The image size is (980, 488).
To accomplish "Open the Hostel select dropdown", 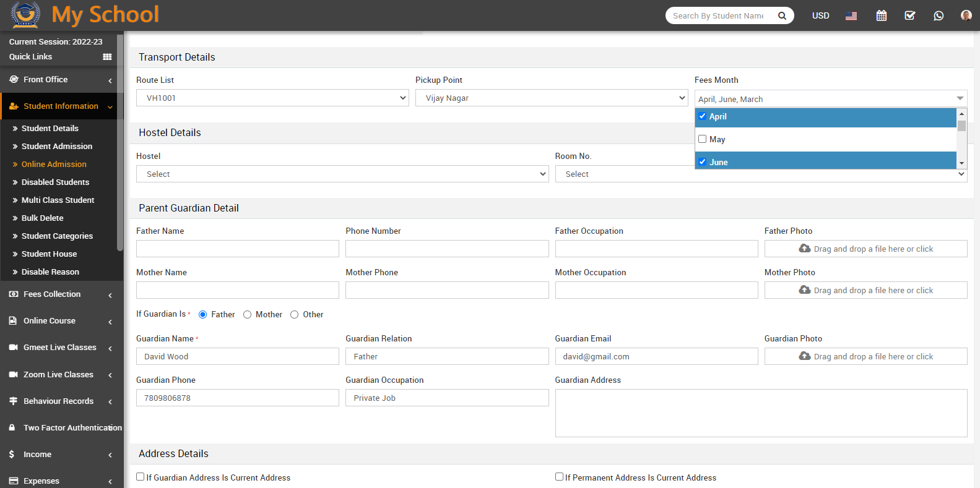I will pos(342,174).
